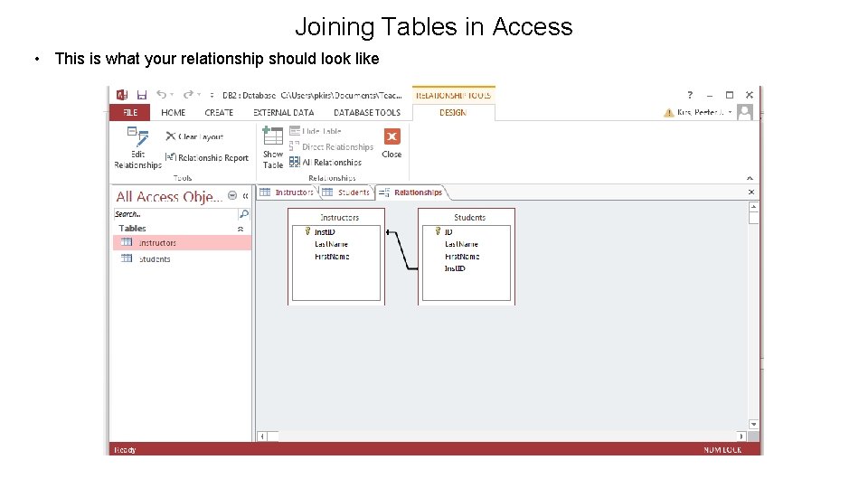Click the Save icon in quick access toolbar
The image size is (868, 488).
pos(142,95)
